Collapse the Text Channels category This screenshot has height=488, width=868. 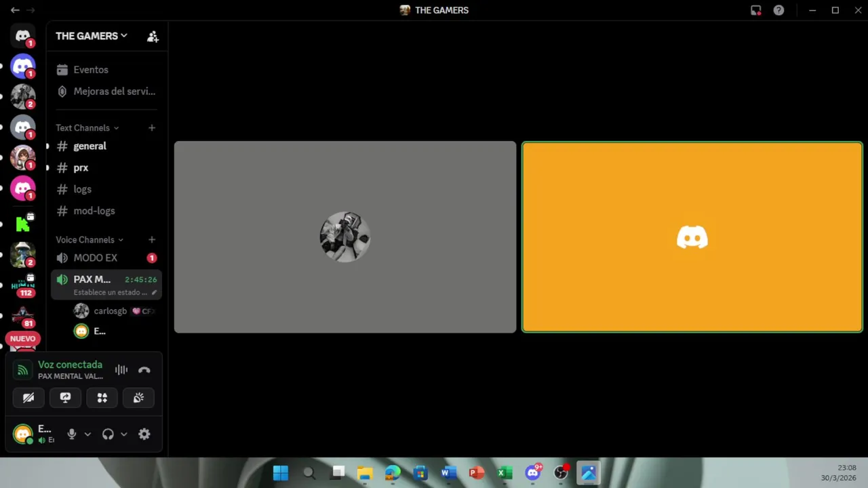87,127
